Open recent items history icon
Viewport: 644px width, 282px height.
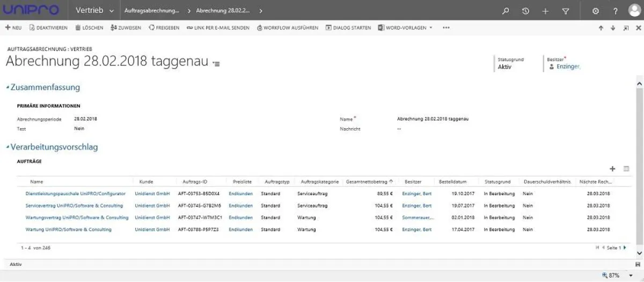pos(525,11)
